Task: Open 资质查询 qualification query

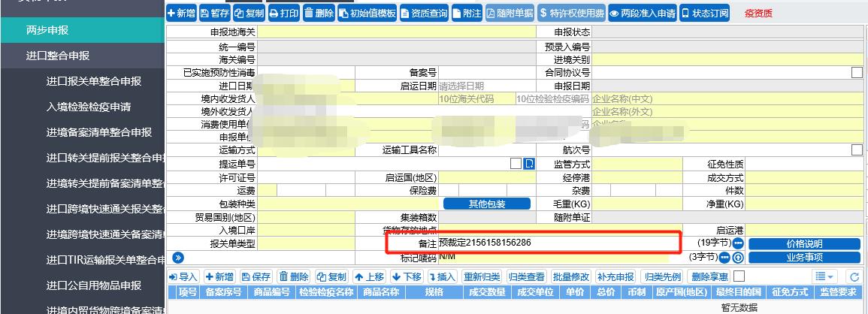Action: pyautogui.click(x=424, y=14)
